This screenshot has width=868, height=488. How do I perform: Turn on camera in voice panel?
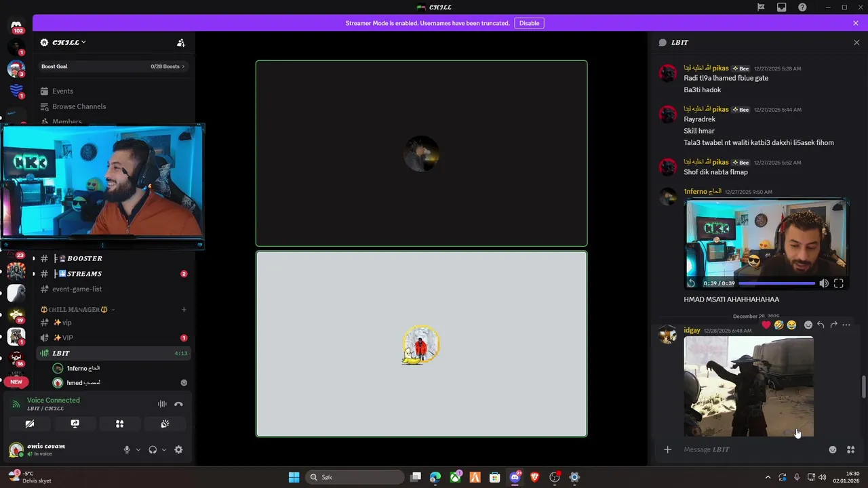point(30,424)
